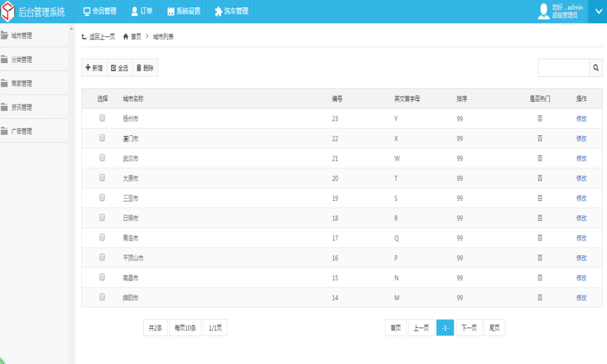Expand the top-right user dropdown arrow

pos(598,11)
